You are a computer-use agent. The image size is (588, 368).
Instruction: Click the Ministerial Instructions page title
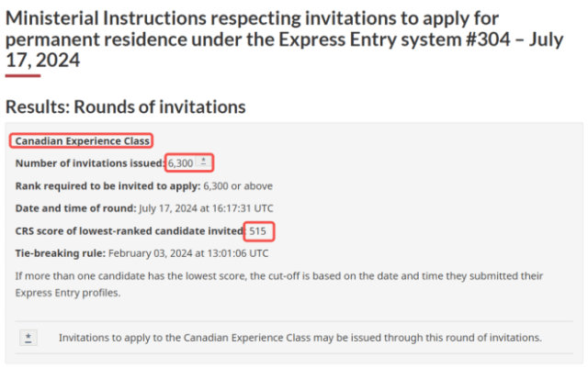pos(284,39)
